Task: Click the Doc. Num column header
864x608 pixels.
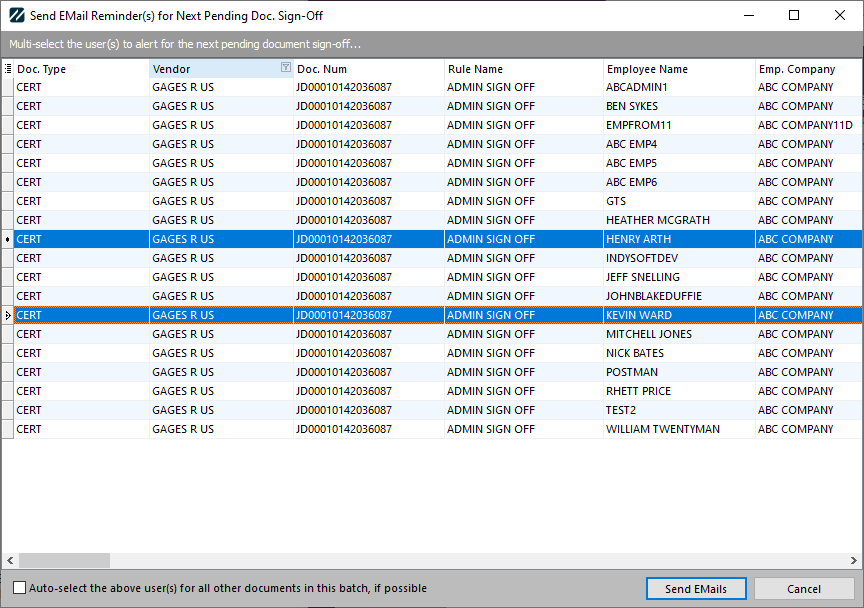Action: point(367,69)
